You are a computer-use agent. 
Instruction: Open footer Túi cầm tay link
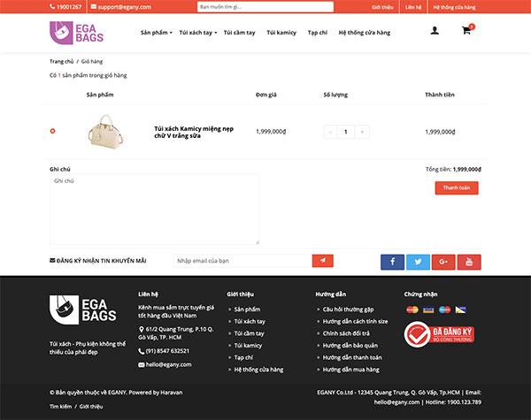point(249,333)
